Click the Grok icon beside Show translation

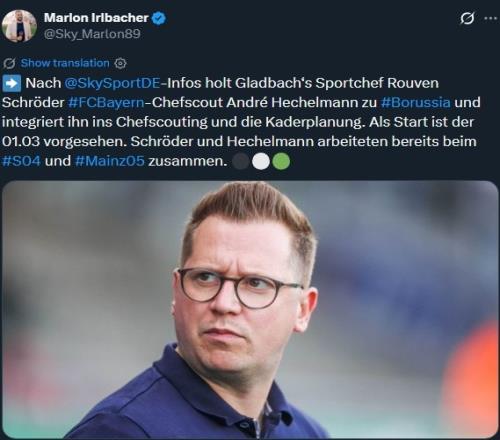tap(9, 63)
